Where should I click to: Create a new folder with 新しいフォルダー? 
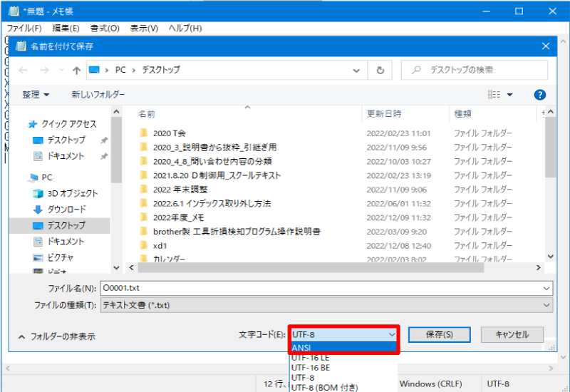(98, 95)
